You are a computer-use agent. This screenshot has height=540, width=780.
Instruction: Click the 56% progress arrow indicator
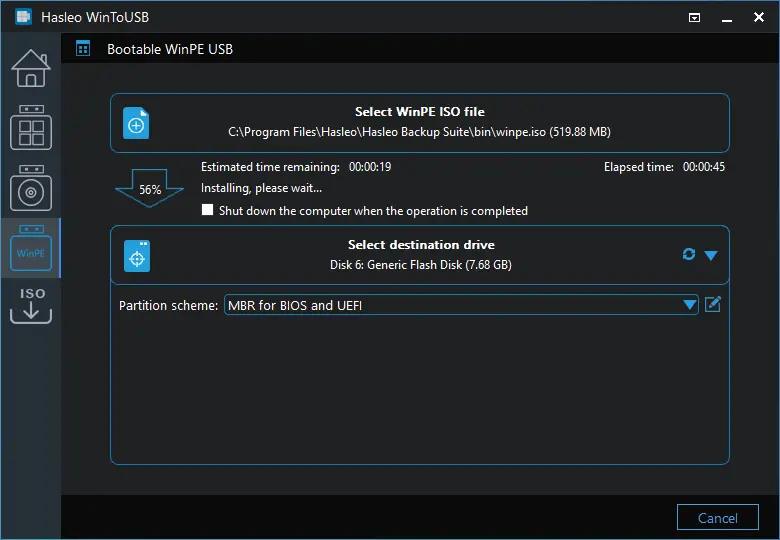(149, 188)
